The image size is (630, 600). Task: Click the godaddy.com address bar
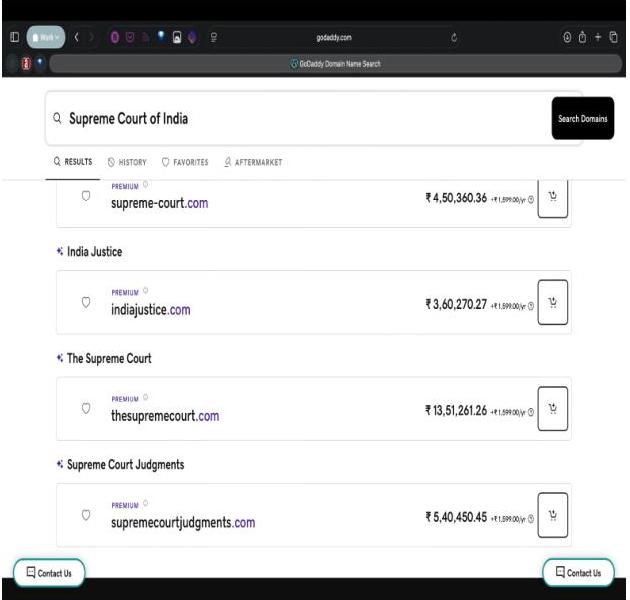(x=334, y=37)
